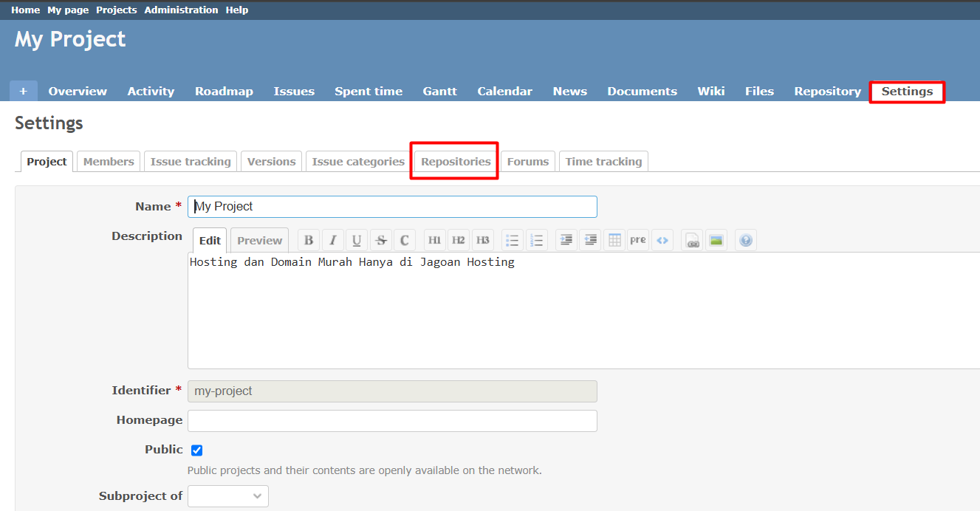Toggle underline formatting

tap(357, 239)
